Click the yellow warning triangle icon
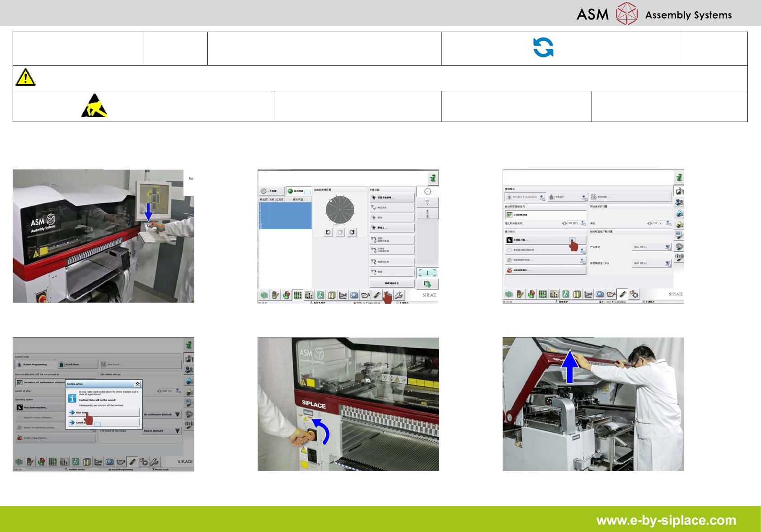 point(26,77)
